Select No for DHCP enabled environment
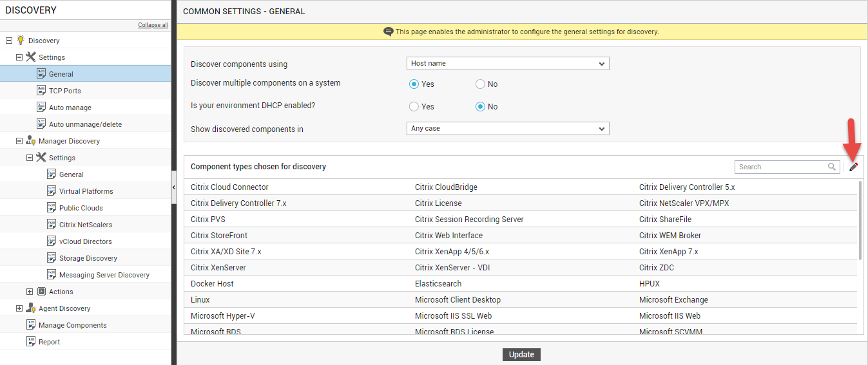Image resolution: width=868 pixels, height=365 pixels. point(480,107)
